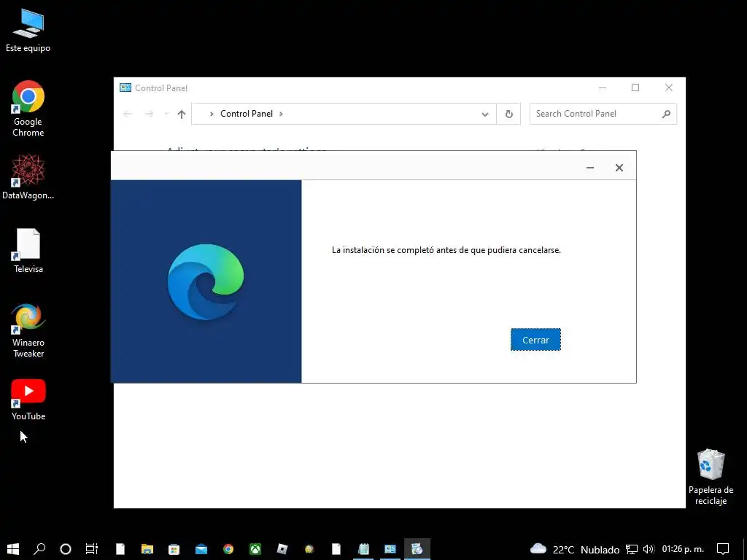Viewport: 747px width, 560px height.
Task: Open Roblox from the taskbar
Action: [282, 549]
